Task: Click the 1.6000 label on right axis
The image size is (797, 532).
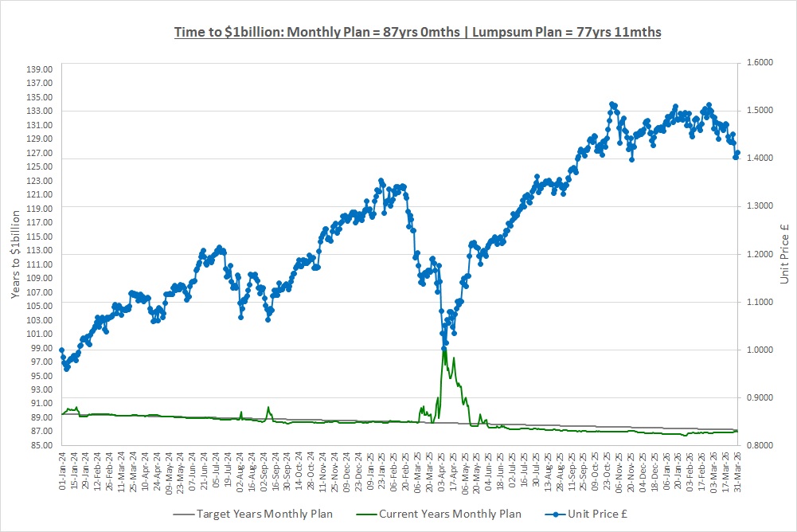Action: point(760,63)
